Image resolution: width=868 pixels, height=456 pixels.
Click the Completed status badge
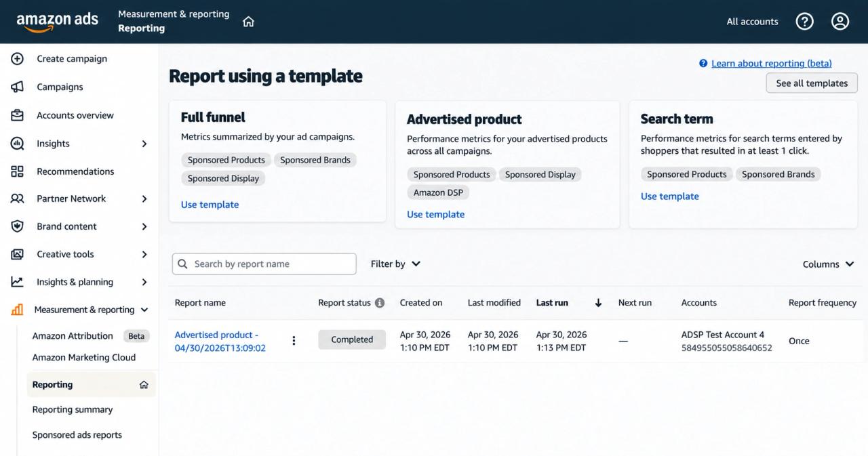(x=352, y=340)
